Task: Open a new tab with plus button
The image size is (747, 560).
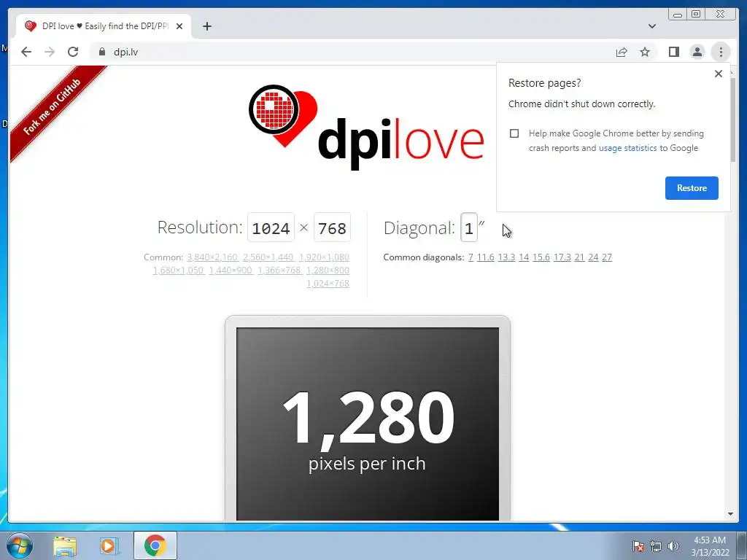Action: click(206, 26)
